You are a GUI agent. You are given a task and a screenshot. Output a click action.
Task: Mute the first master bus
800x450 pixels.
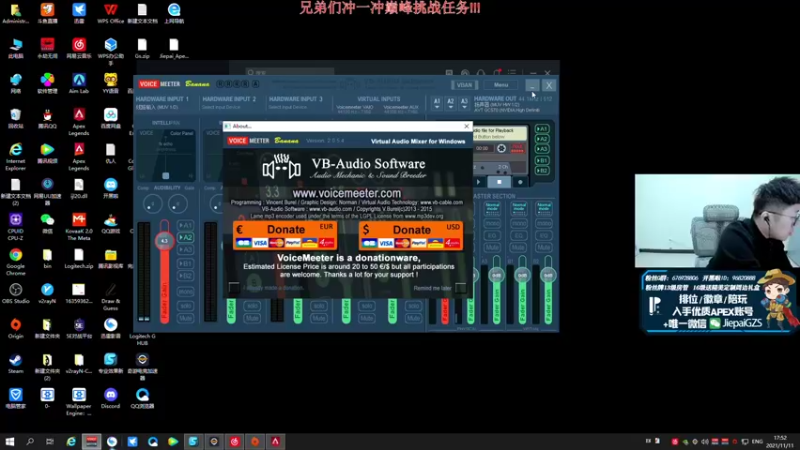tap(492, 247)
